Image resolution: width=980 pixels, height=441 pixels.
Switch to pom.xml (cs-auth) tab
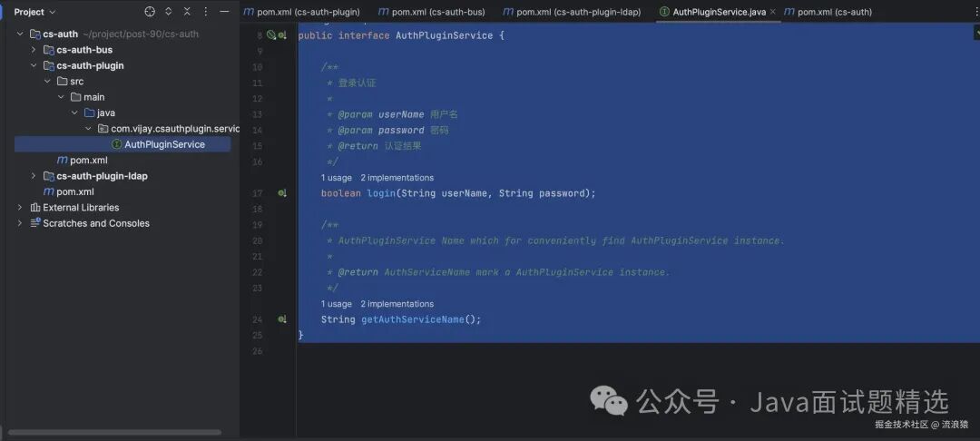[x=828, y=12]
